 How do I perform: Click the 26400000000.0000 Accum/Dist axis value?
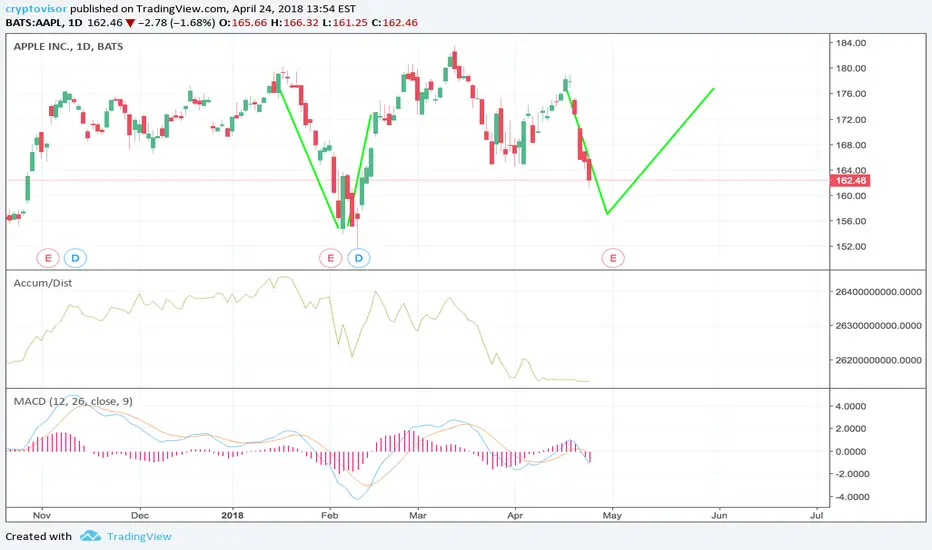click(879, 292)
